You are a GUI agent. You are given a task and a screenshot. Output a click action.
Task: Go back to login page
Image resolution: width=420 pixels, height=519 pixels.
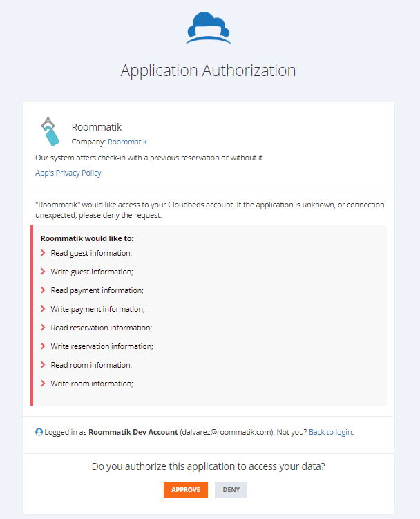[330, 432]
